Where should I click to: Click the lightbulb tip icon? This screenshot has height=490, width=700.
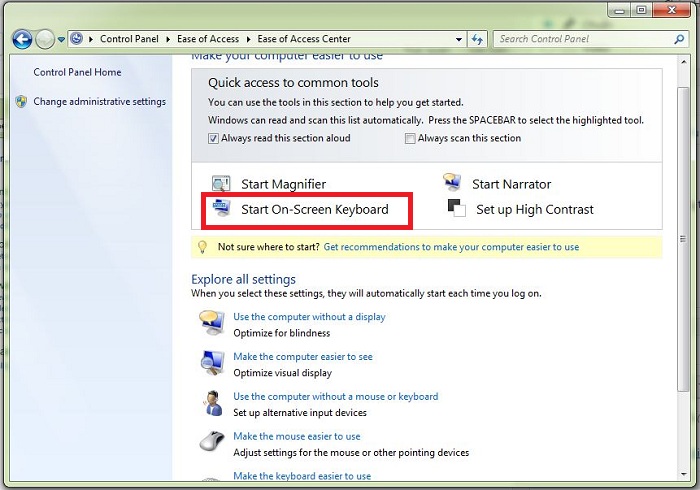tap(203, 247)
